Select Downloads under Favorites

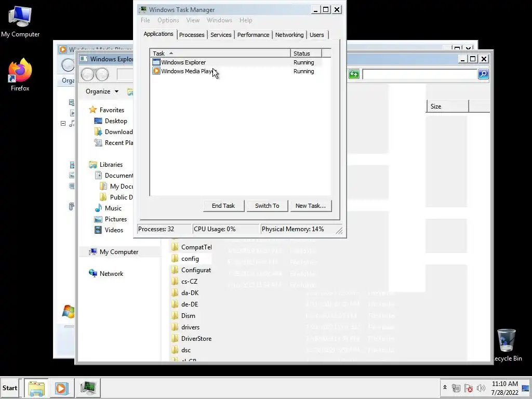pos(114,131)
